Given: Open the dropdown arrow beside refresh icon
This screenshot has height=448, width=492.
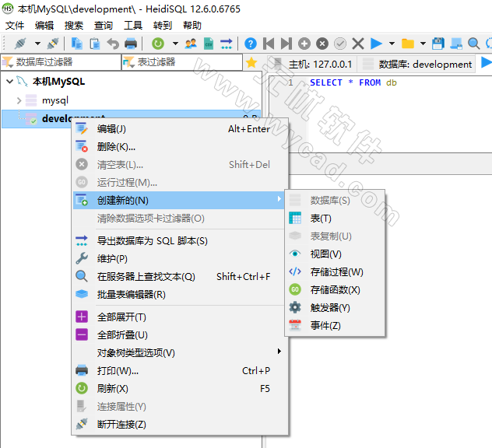Looking at the screenshot, I should (x=175, y=44).
